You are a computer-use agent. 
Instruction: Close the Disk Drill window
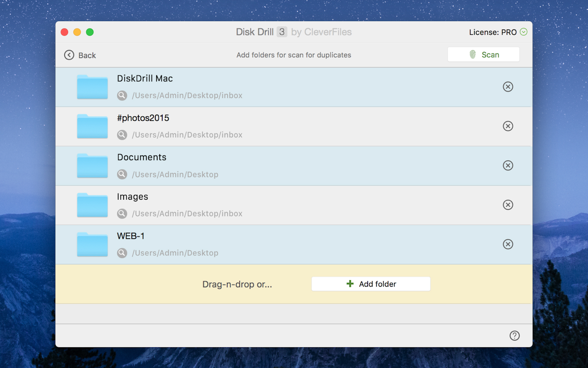64,32
